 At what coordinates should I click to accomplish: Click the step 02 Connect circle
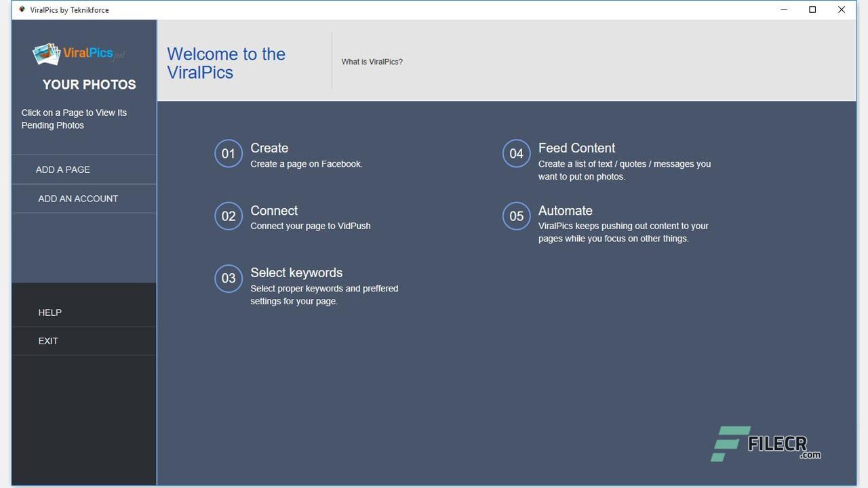[x=229, y=216]
